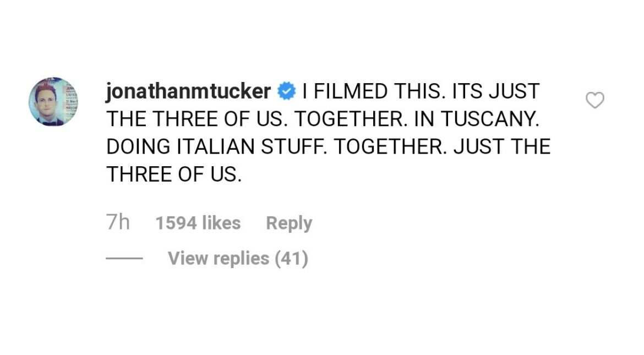Like the comment with the heart icon
The height and width of the screenshot is (355, 644).
click(594, 100)
